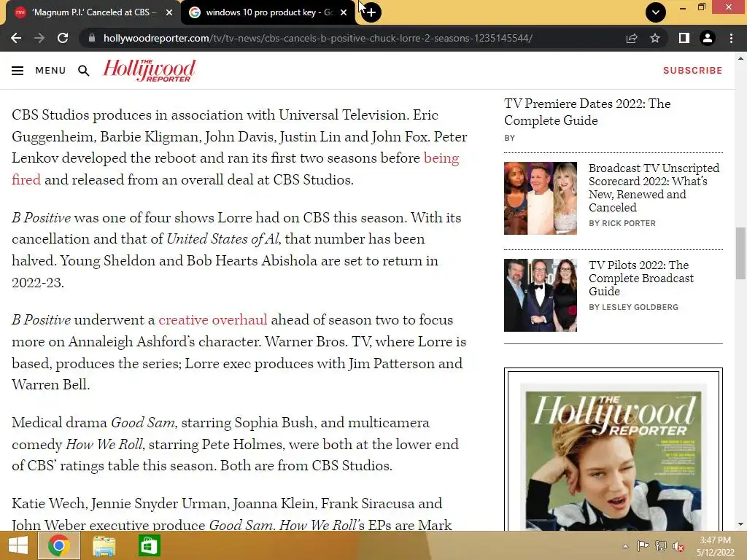Image resolution: width=747 pixels, height=560 pixels.
Task: Open Chrome's three-dot menu
Action: [731, 38]
